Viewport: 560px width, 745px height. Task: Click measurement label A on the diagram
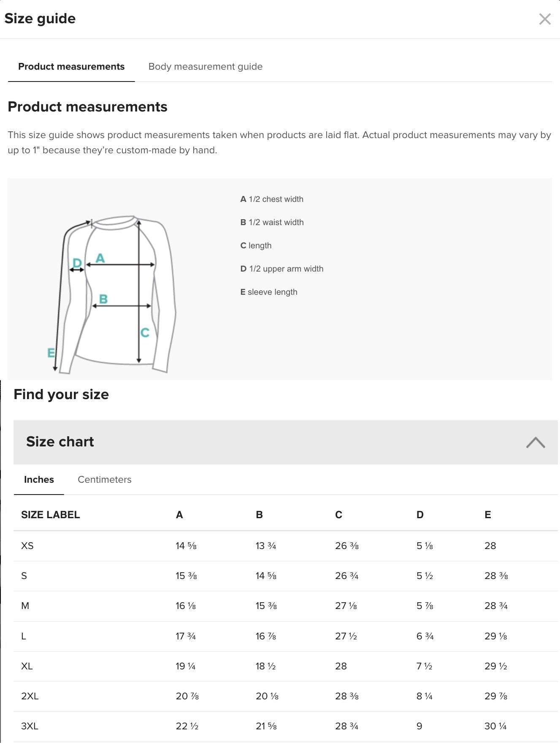click(100, 257)
